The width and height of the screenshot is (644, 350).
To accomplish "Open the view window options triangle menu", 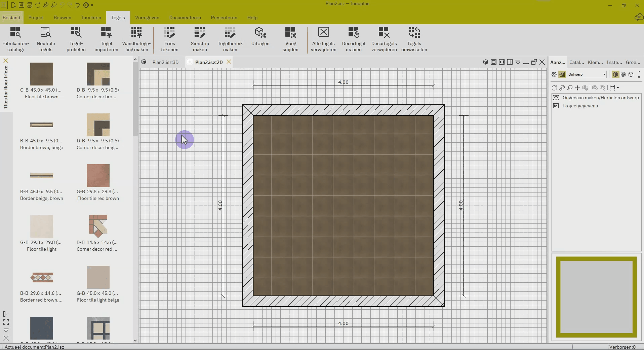I will pyautogui.click(x=518, y=62).
